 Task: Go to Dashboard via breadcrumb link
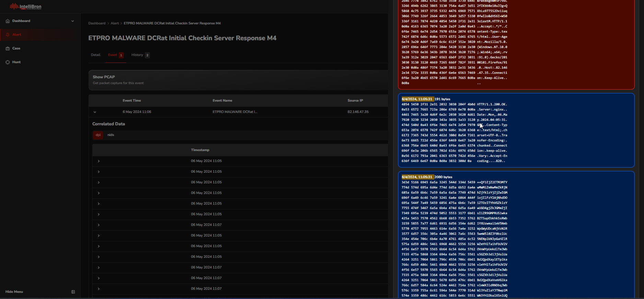coord(97,23)
